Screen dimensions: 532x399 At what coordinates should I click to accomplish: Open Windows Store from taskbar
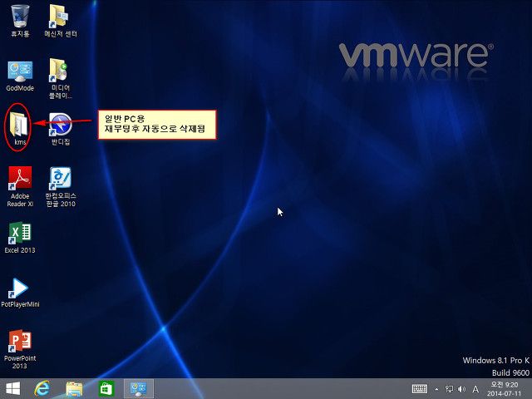[x=106, y=389]
